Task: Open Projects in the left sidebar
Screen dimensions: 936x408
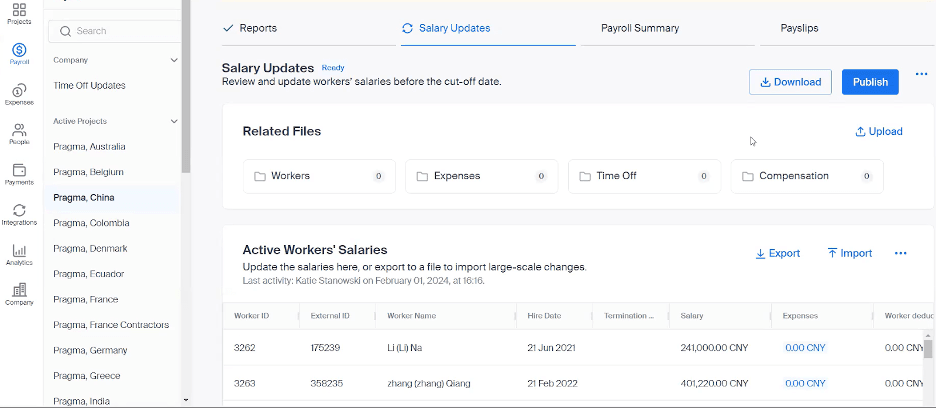Action: [19, 13]
